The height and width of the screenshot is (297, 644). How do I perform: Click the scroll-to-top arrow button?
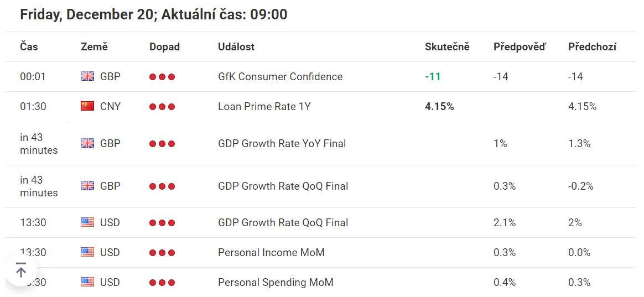(x=22, y=270)
